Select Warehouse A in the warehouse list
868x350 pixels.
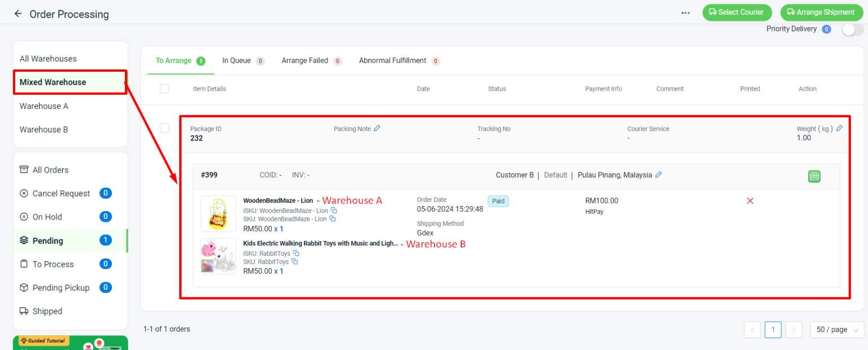coord(44,106)
